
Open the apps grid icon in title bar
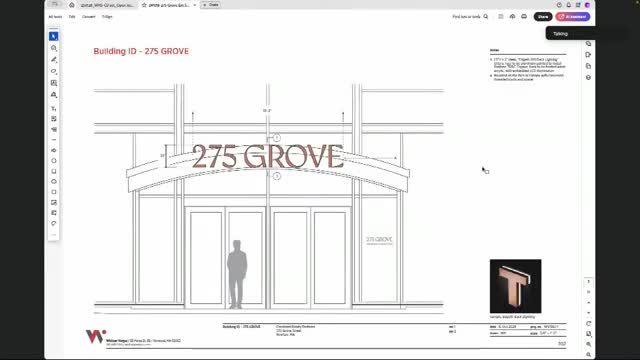coord(578,5)
